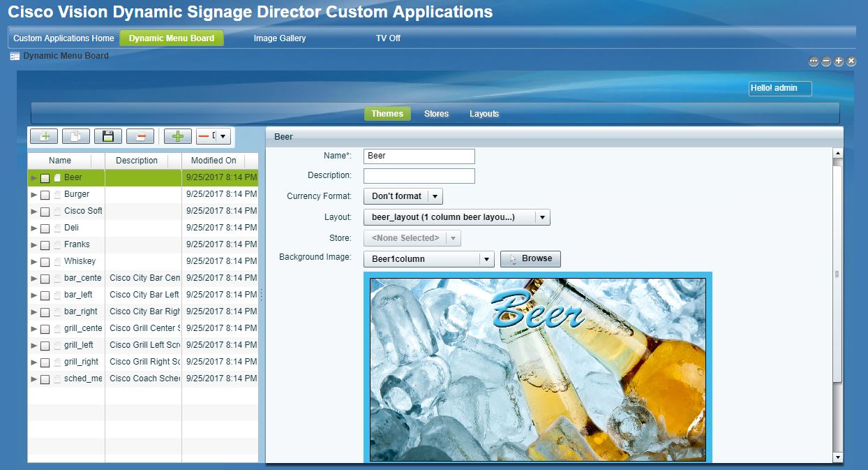This screenshot has height=470, width=868.
Task: Save with the floppy disk icon
Action: click(x=108, y=136)
